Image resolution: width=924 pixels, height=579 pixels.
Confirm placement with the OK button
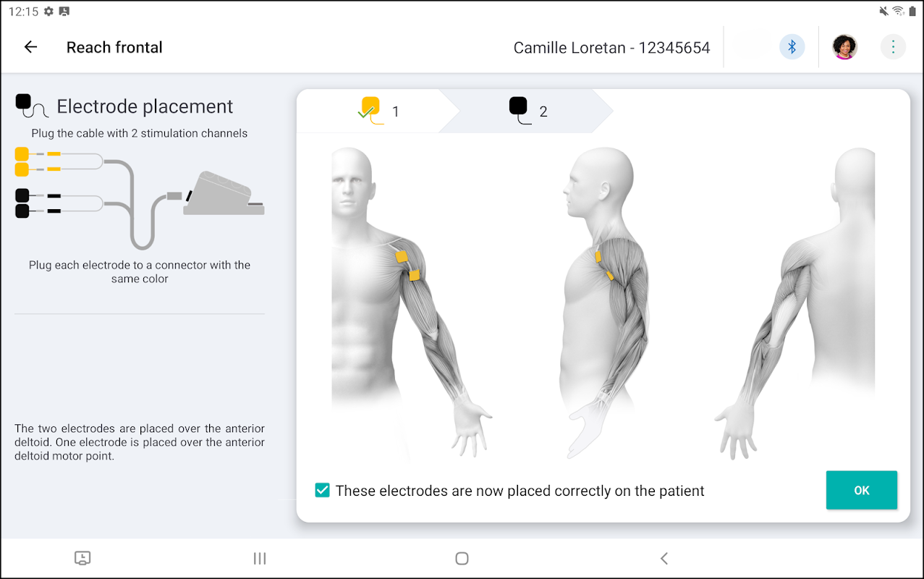pos(861,490)
